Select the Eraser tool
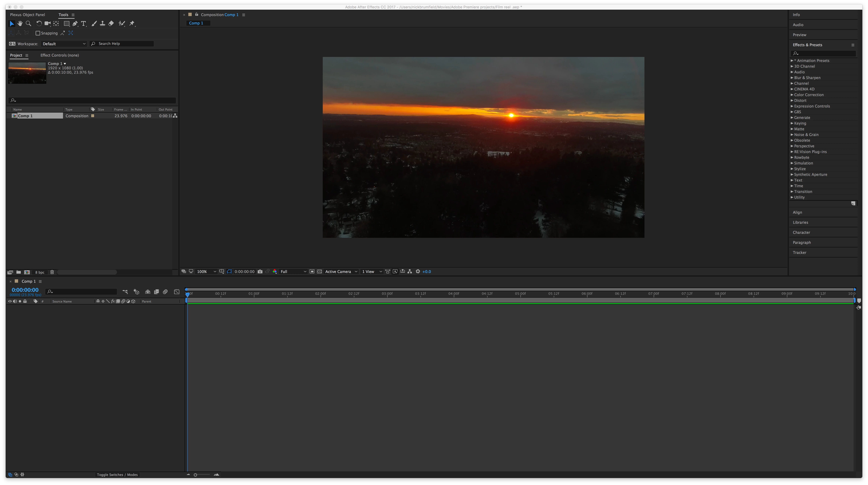 point(111,24)
